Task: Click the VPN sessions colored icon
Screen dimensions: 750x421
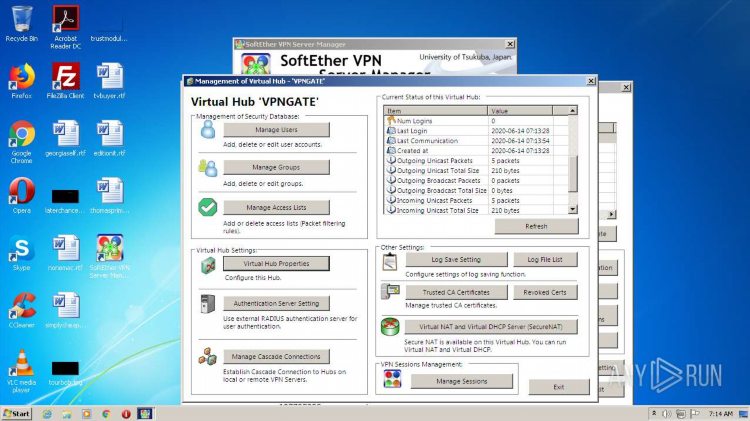Action: [392, 379]
